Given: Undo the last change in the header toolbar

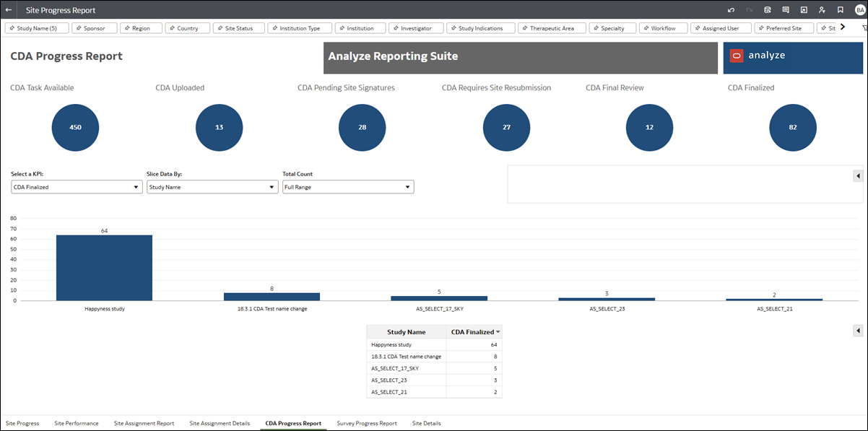Looking at the screenshot, I should point(731,10).
